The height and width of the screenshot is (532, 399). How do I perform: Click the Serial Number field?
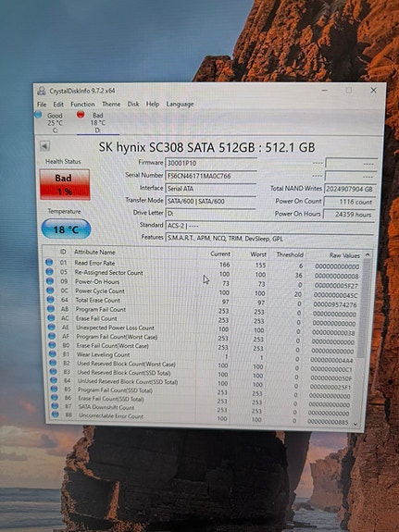(210, 176)
